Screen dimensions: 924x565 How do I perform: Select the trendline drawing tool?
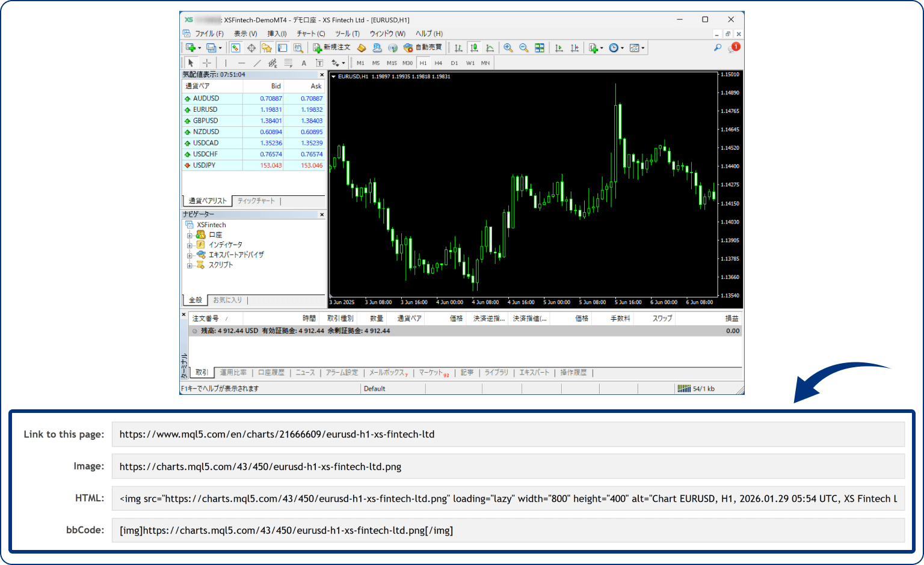(x=257, y=62)
